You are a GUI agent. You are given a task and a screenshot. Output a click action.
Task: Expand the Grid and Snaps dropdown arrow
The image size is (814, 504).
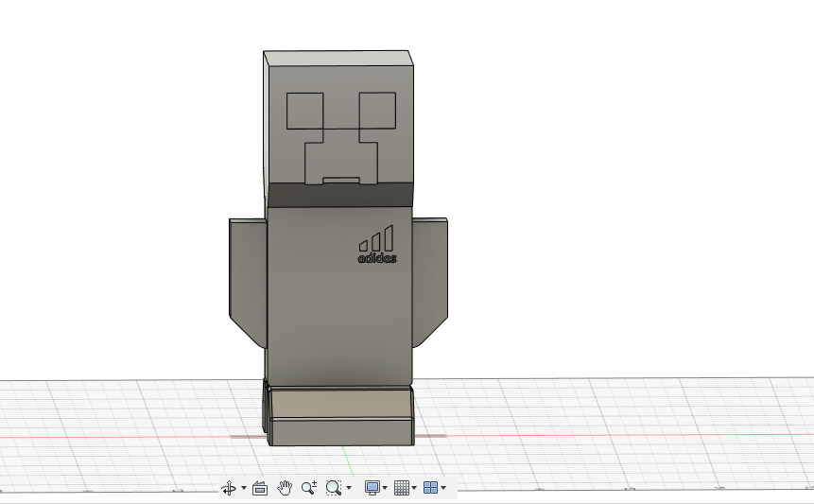[414, 488]
